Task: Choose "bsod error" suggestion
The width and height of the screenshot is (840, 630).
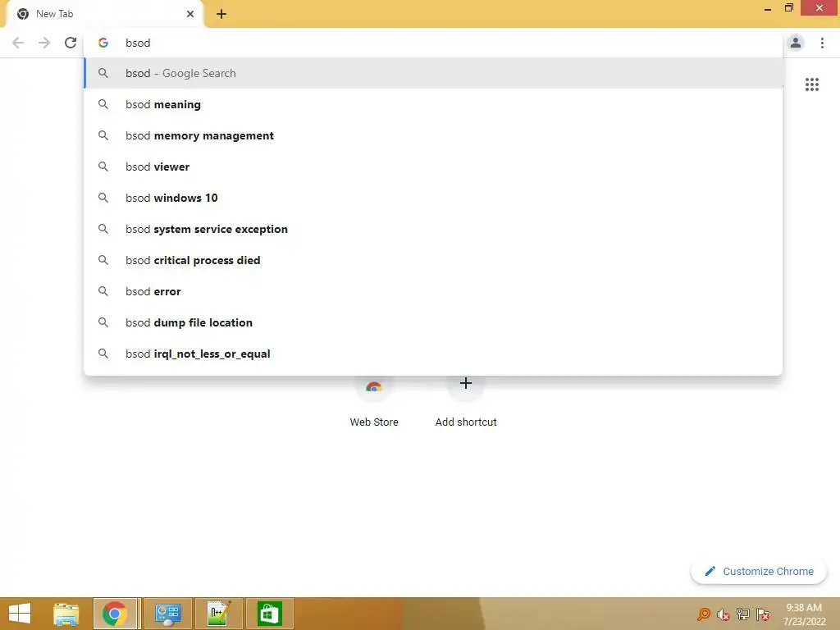Action: pos(433,291)
